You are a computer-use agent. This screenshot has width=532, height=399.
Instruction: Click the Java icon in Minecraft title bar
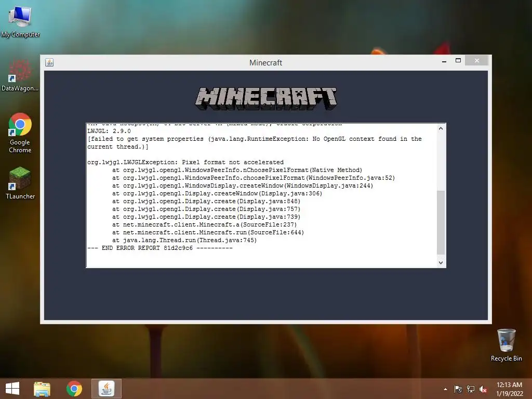click(49, 62)
